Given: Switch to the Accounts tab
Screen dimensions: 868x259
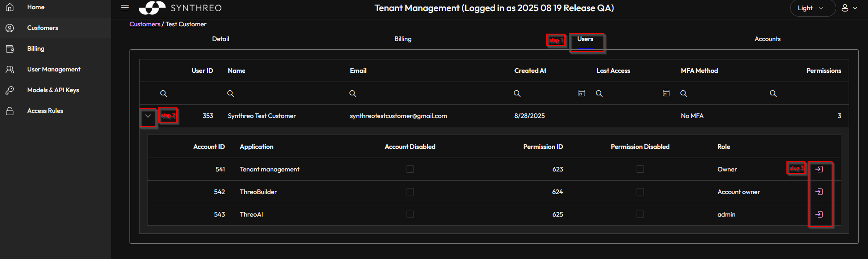Looking at the screenshot, I should (x=768, y=39).
